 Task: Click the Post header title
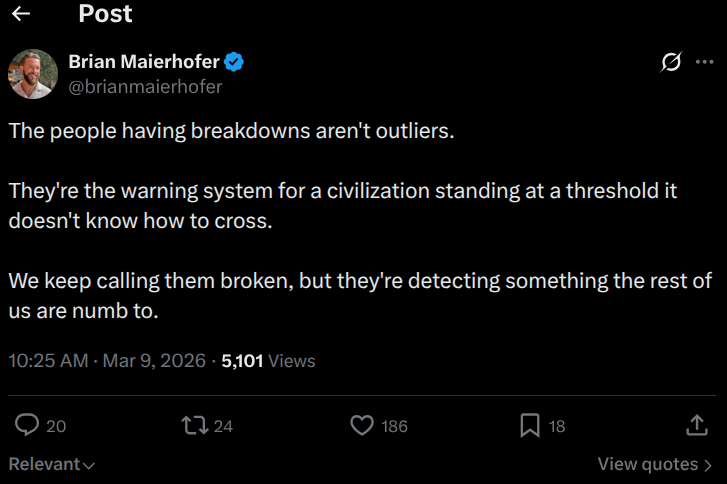coord(105,14)
